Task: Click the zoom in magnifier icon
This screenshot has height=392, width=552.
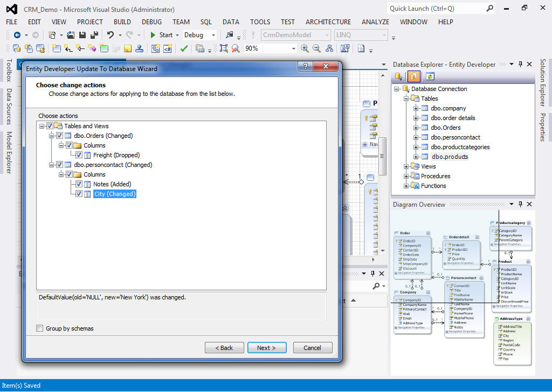Action: (x=305, y=48)
